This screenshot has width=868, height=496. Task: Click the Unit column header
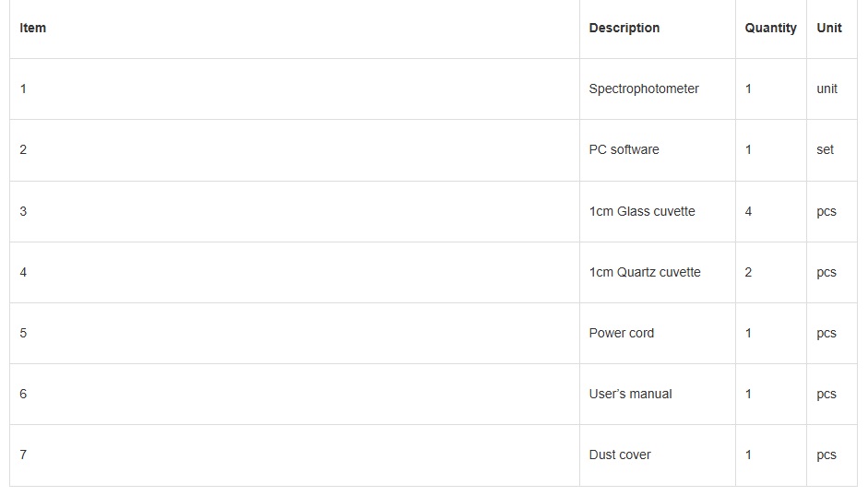point(829,28)
